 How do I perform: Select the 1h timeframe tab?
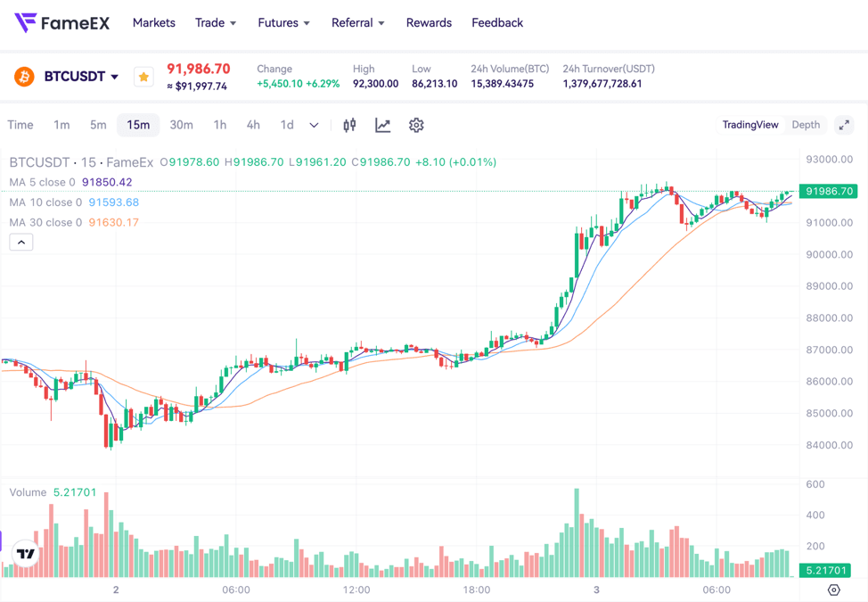tap(220, 125)
